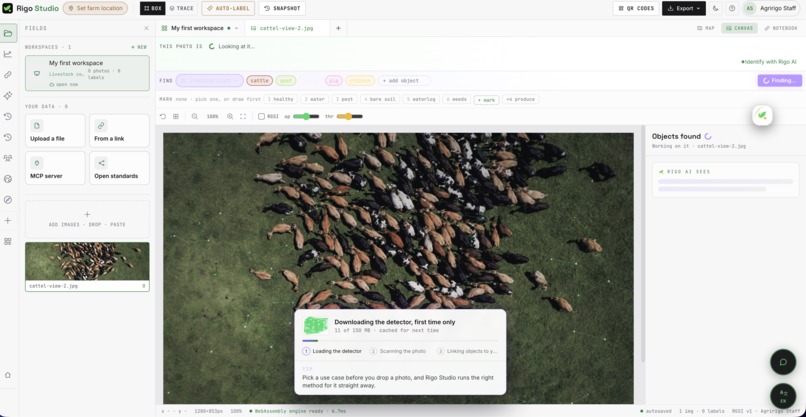Image resolution: width=806 pixels, height=417 pixels.
Task: Open the compass explore icon in sidebar
Action: [8, 200]
